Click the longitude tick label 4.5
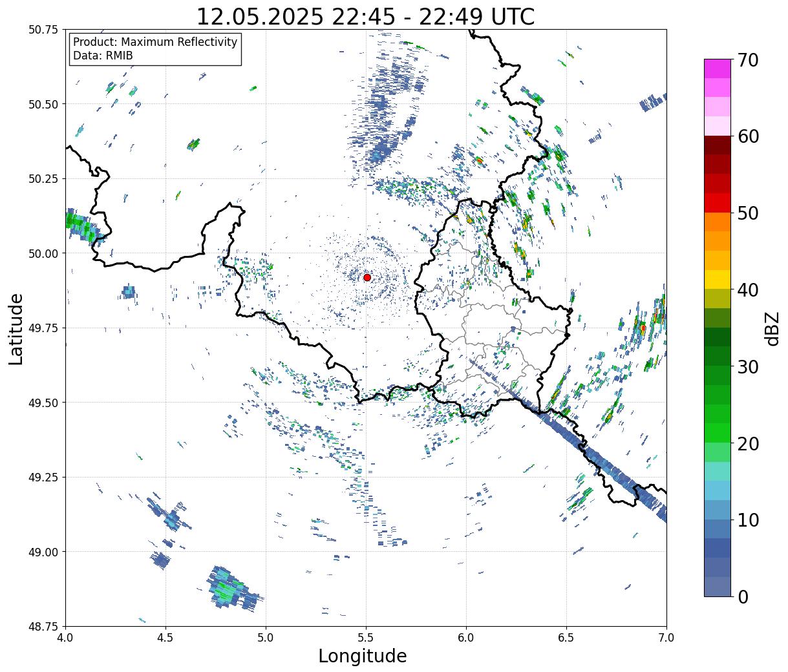Screen dimensions: 788x672 click(165, 638)
